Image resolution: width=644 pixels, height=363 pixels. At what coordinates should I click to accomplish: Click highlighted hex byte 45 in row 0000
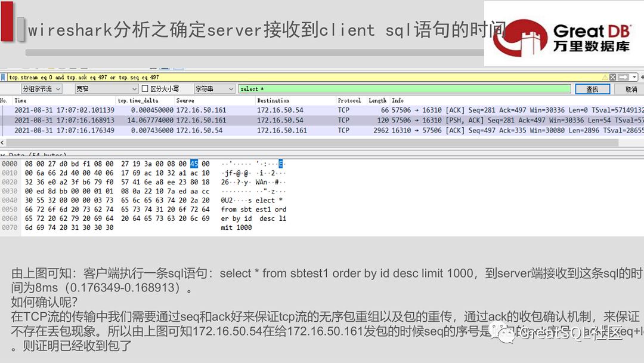pos(194,164)
